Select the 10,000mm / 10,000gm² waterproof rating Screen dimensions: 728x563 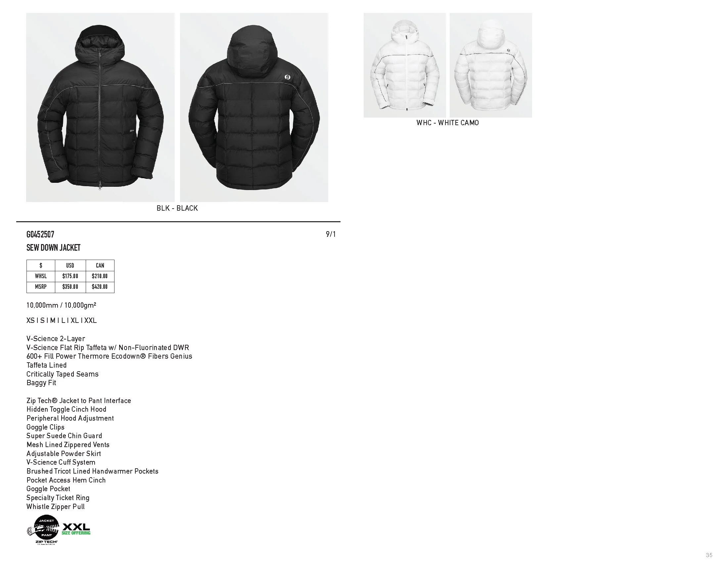coord(61,305)
